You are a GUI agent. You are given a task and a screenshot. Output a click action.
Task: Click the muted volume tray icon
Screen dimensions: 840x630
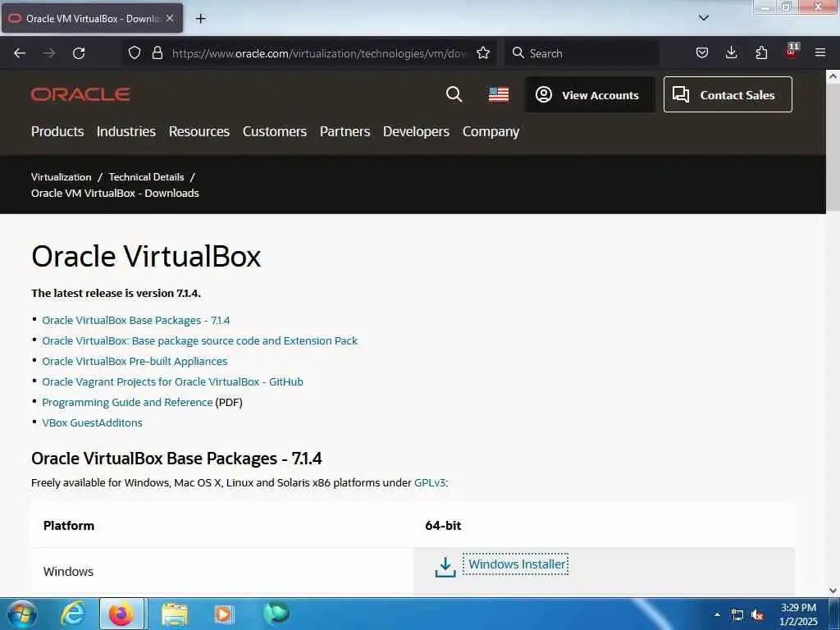tap(757, 615)
